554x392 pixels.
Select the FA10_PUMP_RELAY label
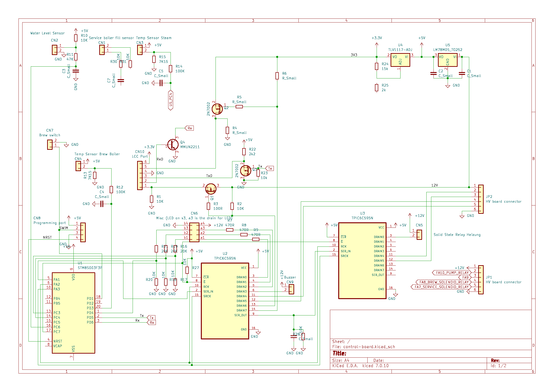[x=452, y=273]
